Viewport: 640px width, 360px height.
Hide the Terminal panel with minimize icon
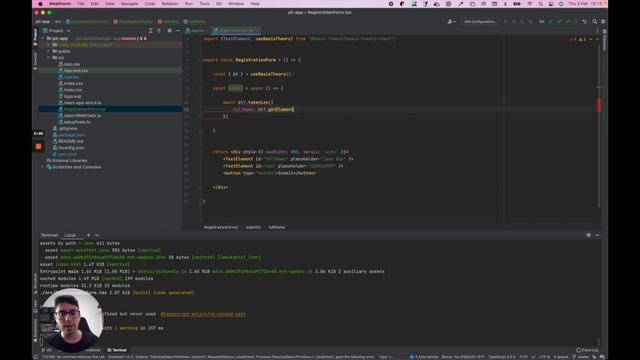coord(597,235)
